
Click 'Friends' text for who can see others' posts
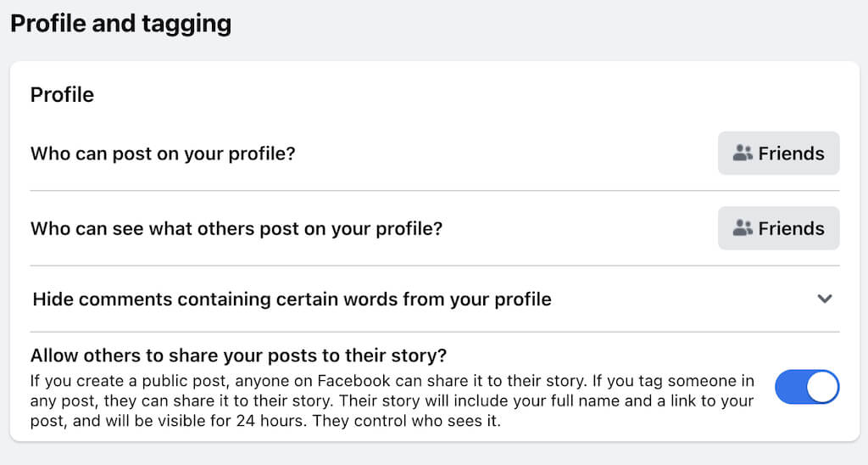(x=791, y=228)
